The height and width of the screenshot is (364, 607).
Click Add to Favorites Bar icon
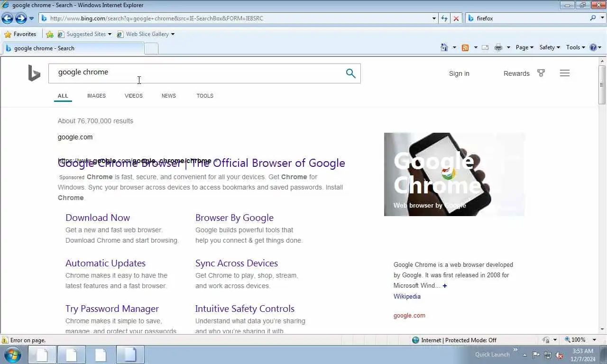coord(50,34)
